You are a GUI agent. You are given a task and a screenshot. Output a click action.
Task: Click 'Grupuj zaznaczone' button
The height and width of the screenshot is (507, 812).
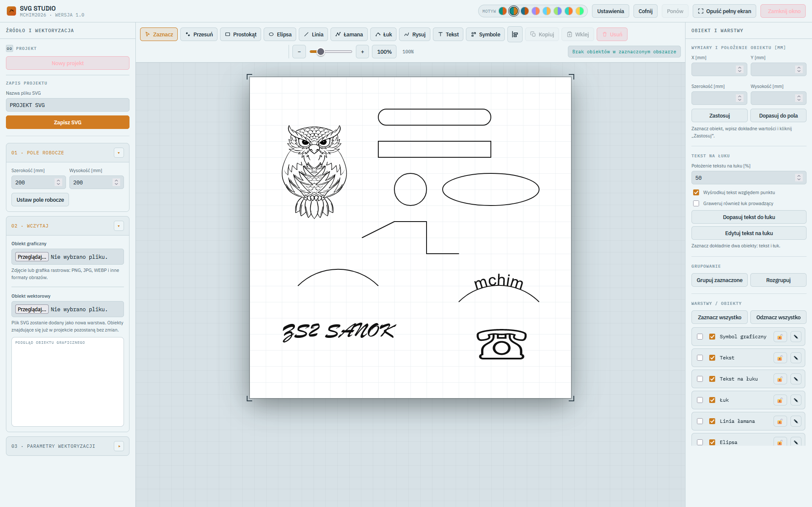(x=719, y=280)
